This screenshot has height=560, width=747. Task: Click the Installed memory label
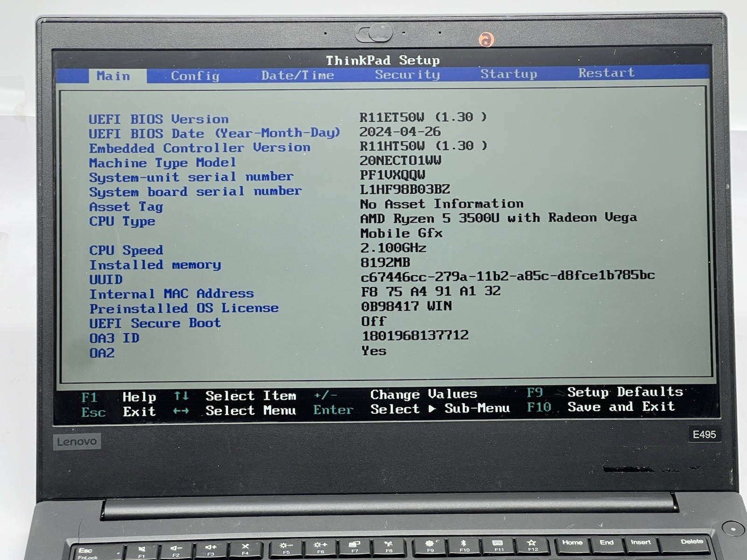[155, 265]
